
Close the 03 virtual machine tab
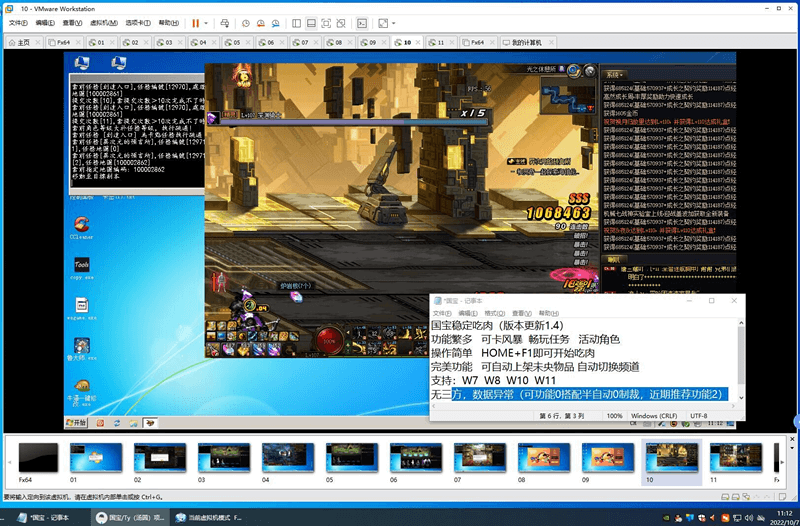[180, 42]
